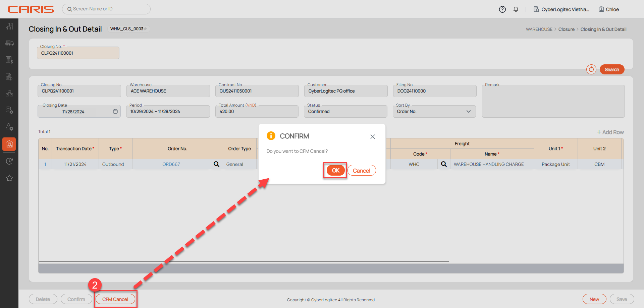This screenshot has width=644, height=308.
Task: Click the Freight Code search magnifier icon
Action: click(x=444, y=164)
